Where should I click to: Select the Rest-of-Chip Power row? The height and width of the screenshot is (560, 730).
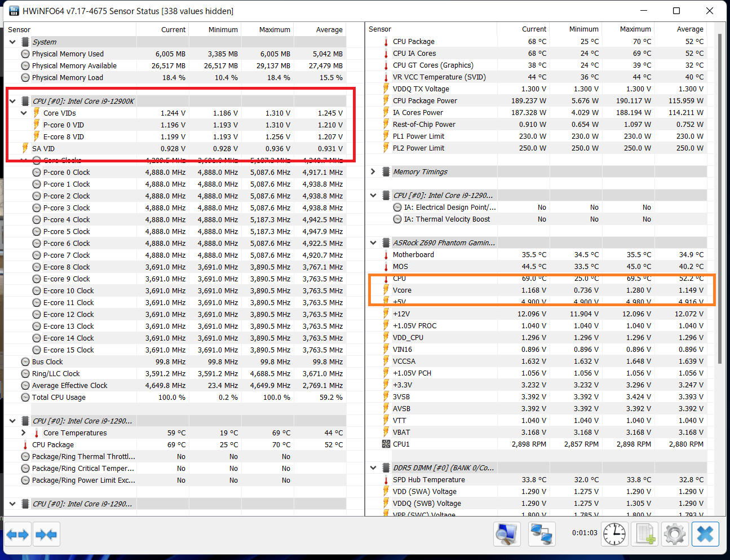536,125
